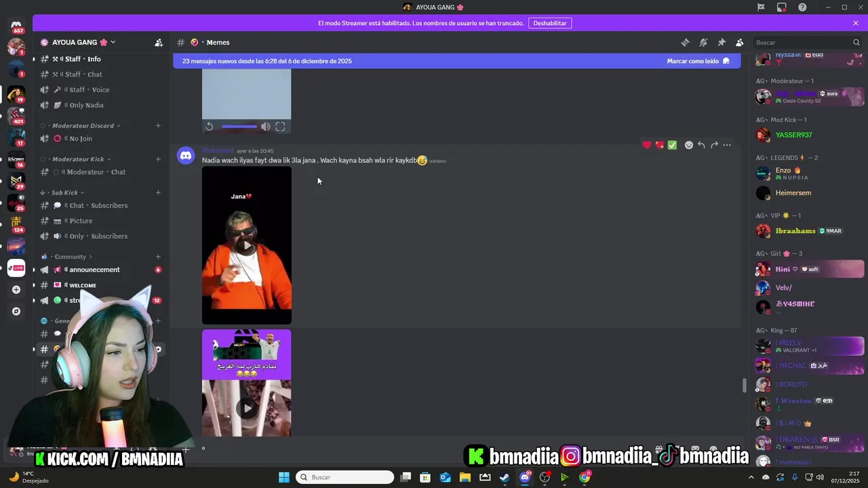Adjust the top video volume slider
This screenshot has height=488, width=868.
239,127
